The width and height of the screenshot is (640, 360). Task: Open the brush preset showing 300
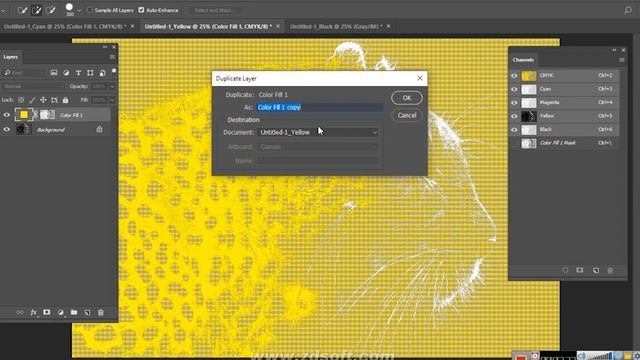coord(69,10)
